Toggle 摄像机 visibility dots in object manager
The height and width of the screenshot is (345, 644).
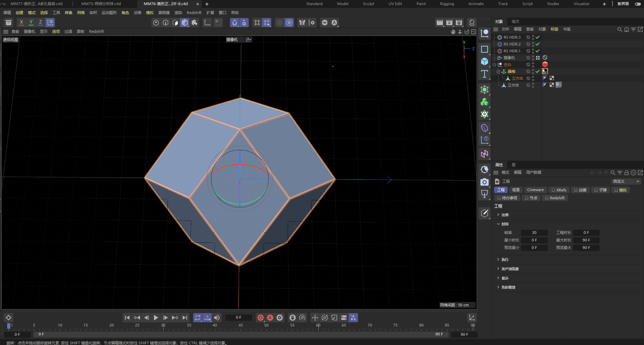click(533, 58)
